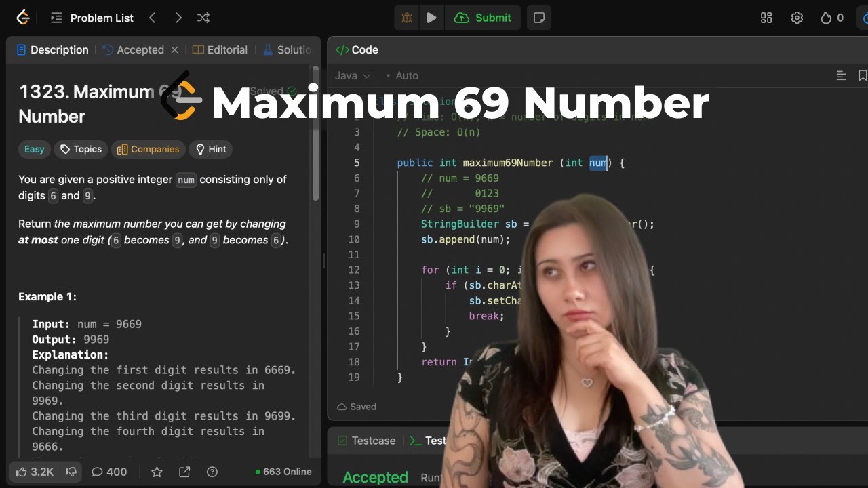Click the format code icon
868x488 pixels.
[x=841, y=75]
